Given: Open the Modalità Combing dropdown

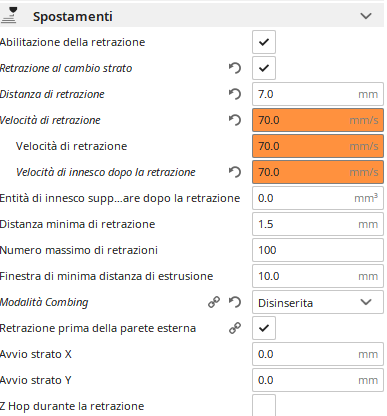Looking at the screenshot, I should [x=318, y=302].
